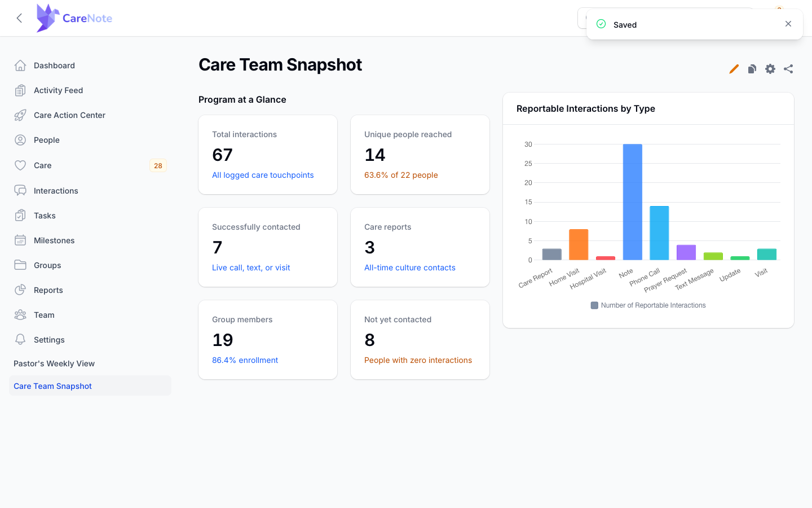
Task: Click the Not yet contacted card
Action: point(420,340)
